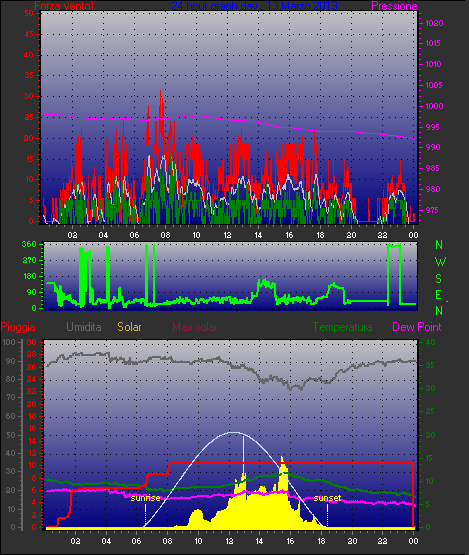Click the 'E' compass direction label
The width and height of the screenshot is (469, 555).
(438, 295)
